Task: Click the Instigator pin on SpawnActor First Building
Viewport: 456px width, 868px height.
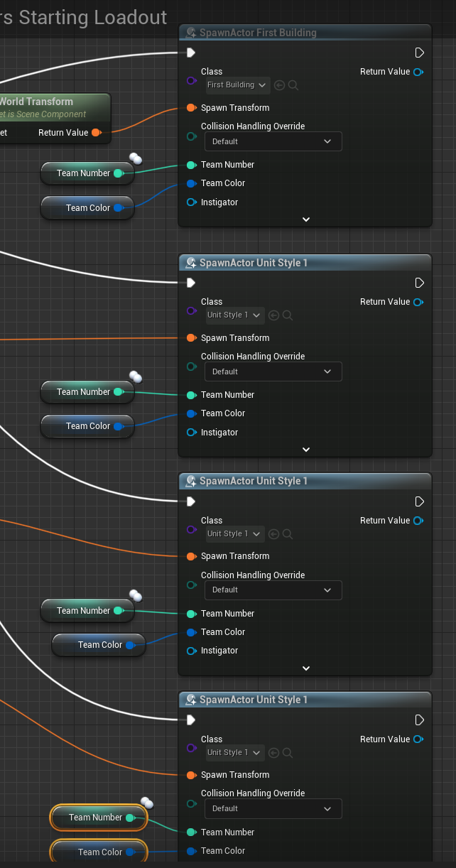Action: (191, 202)
